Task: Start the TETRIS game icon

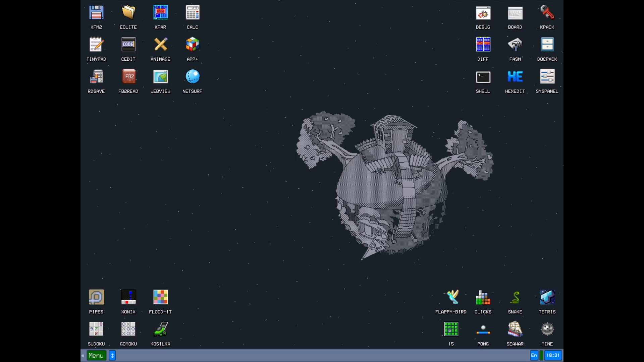Action: 547,297
